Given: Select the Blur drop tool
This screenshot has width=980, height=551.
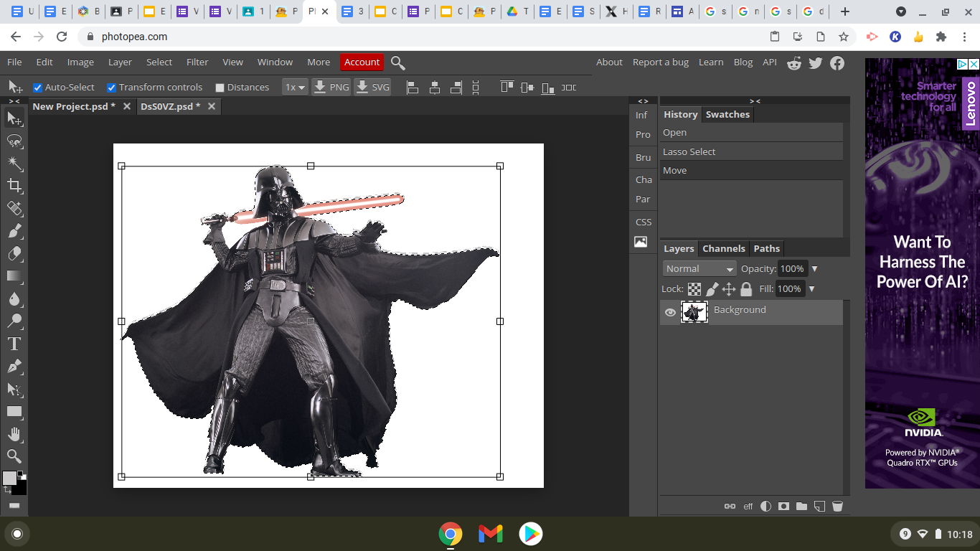Looking at the screenshot, I should tap(14, 298).
